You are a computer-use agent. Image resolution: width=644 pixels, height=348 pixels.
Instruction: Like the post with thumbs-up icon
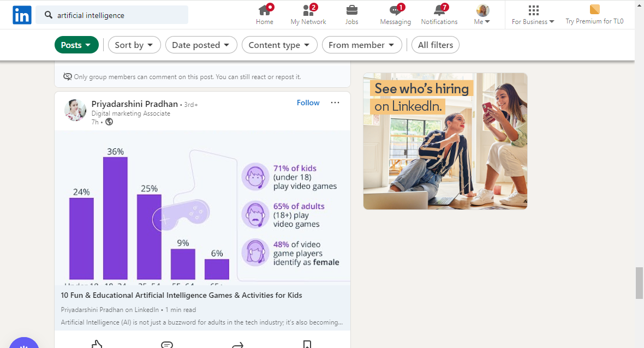pyautogui.click(x=97, y=344)
